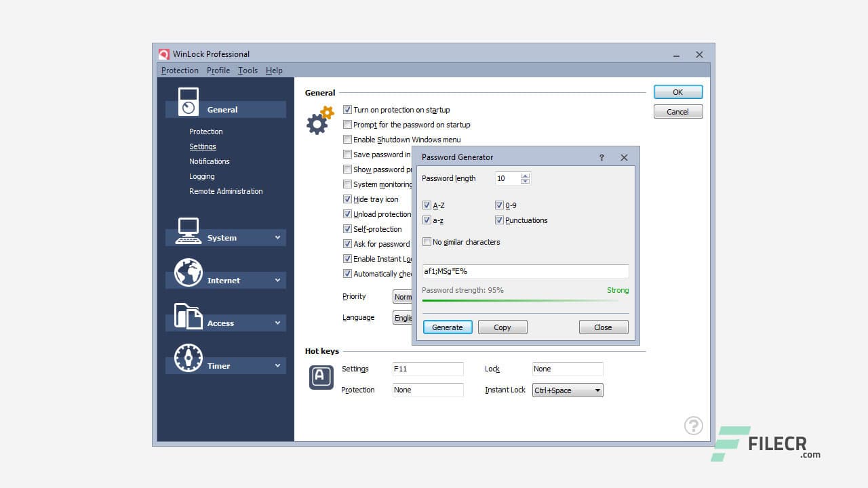Open the Tools menu
This screenshot has height=488, width=868.
(x=247, y=70)
